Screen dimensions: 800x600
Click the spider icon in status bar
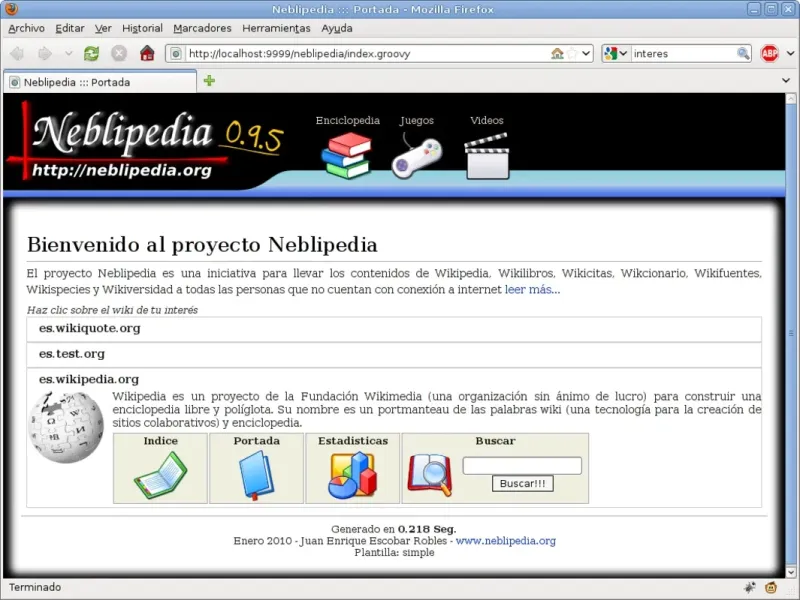(x=749, y=587)
